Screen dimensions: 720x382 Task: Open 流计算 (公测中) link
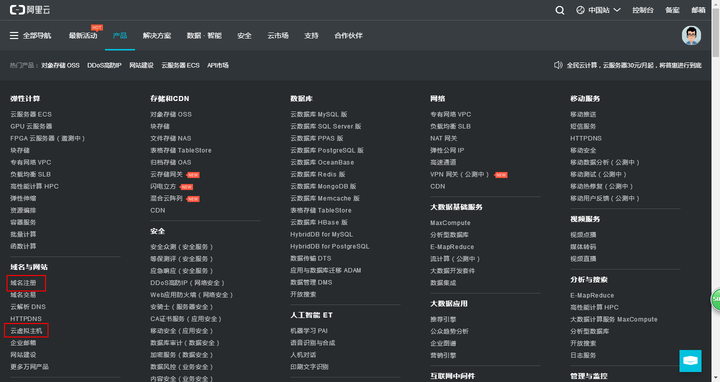(455, 259)
